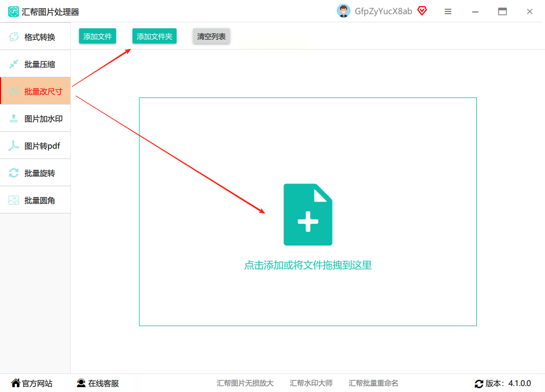The height and width of the screenshot is (392, 545).
Task: Click the 清空列表 button
Action: click(x=211, y=36)
